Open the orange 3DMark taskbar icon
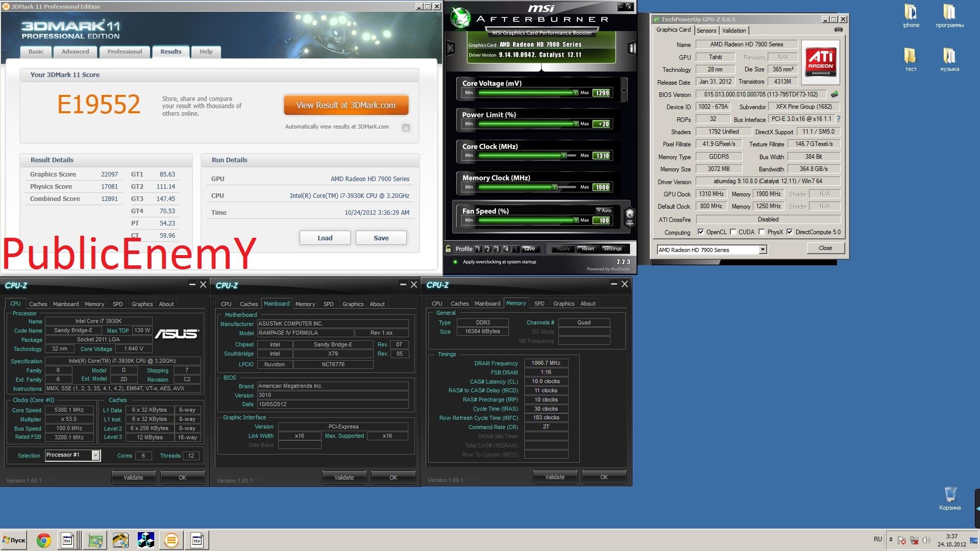The height and width of the screenshot is (551, 980). [171, 540]
